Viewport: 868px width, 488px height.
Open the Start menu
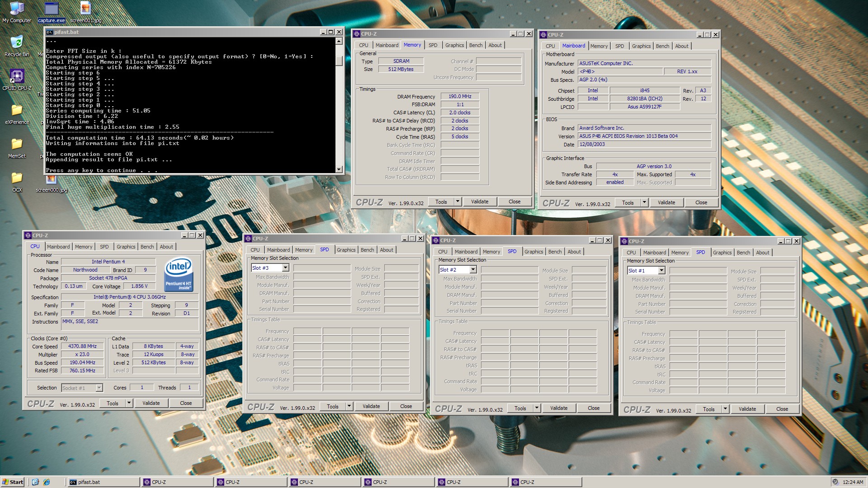tap(13, 482)
